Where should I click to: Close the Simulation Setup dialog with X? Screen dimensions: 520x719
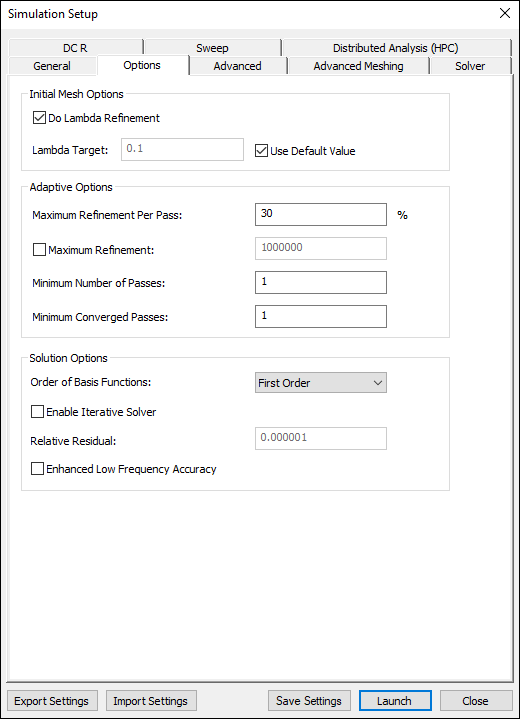505,13
